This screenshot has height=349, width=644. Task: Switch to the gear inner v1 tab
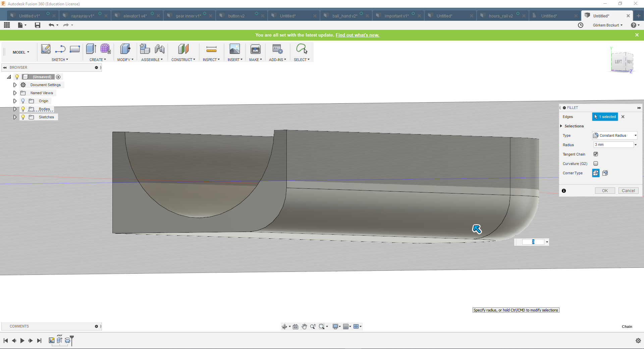pos(188,16)
